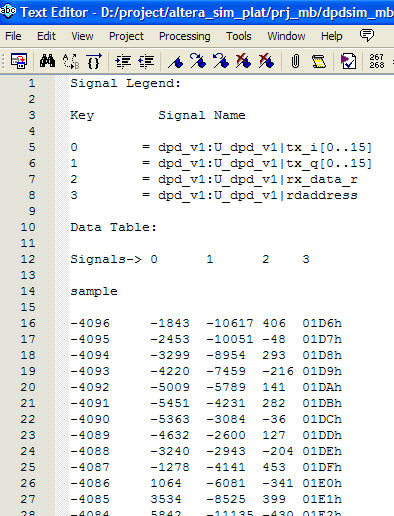
Task: Click line number 10 in the gutter
Action: pyautogui.click(x=28, y=227)
